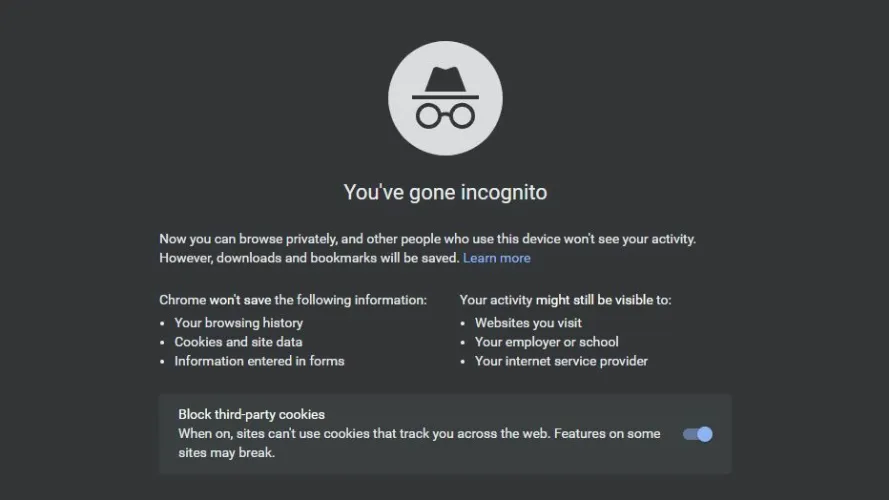Click "Cookies and site data" bullet item
The image size is (889, 500).
238,342
